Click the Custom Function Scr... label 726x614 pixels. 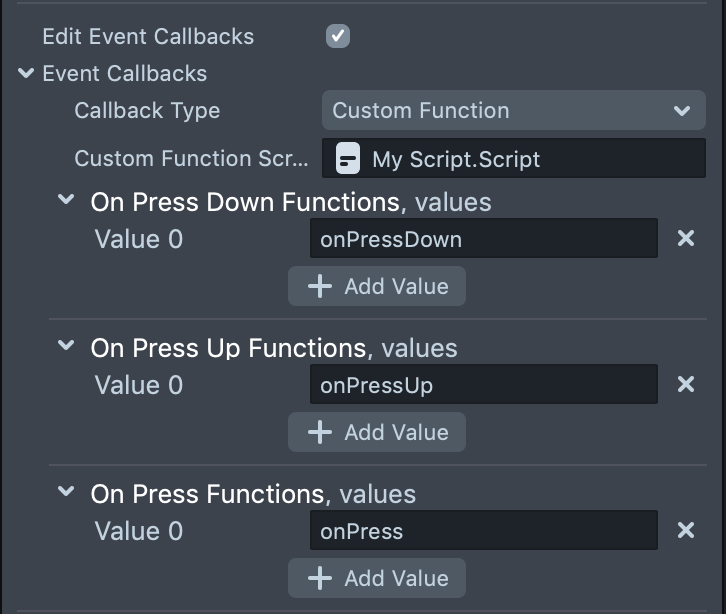click(x=192, y=159)
